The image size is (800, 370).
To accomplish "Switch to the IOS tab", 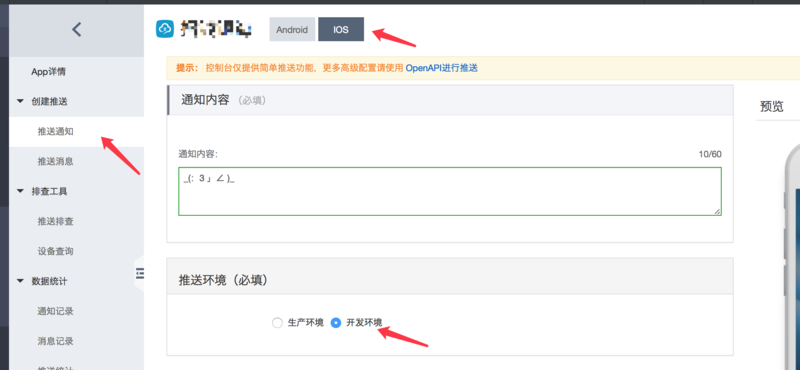I will click(x=341, y=30).
